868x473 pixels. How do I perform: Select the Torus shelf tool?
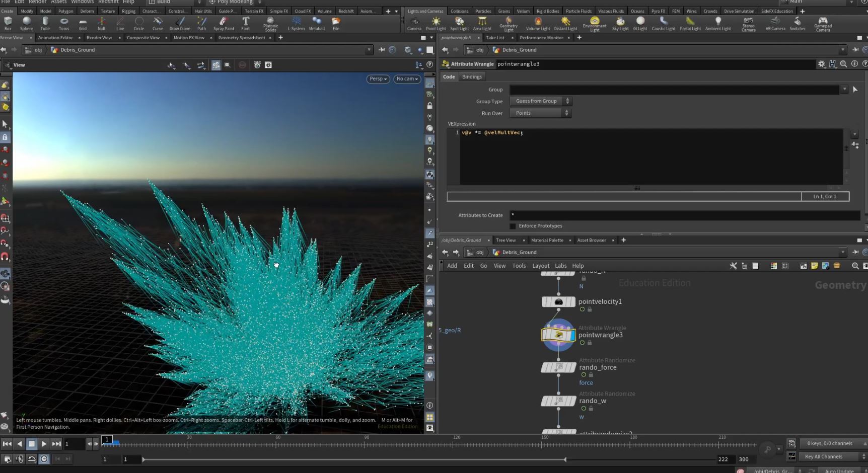[x=64, y=23]
